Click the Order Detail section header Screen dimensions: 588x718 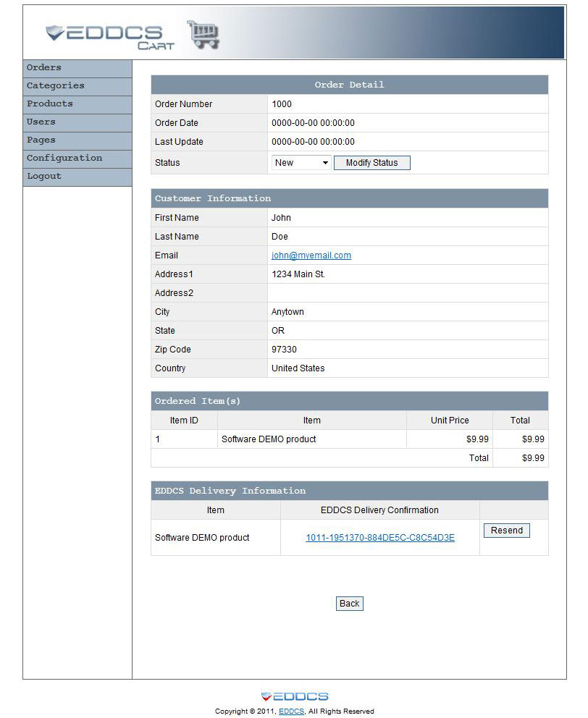pos(349,85)
